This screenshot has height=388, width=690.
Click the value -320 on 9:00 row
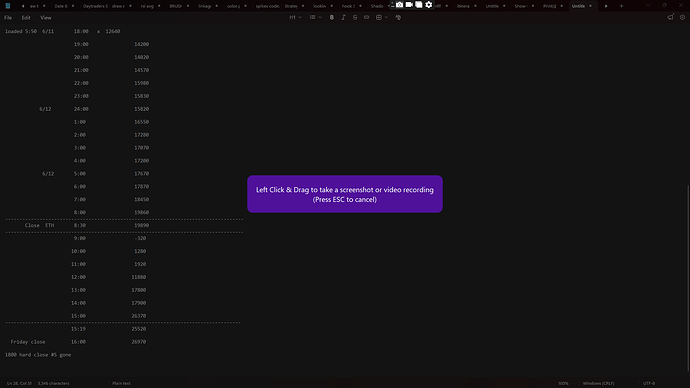tap(140, 238)
